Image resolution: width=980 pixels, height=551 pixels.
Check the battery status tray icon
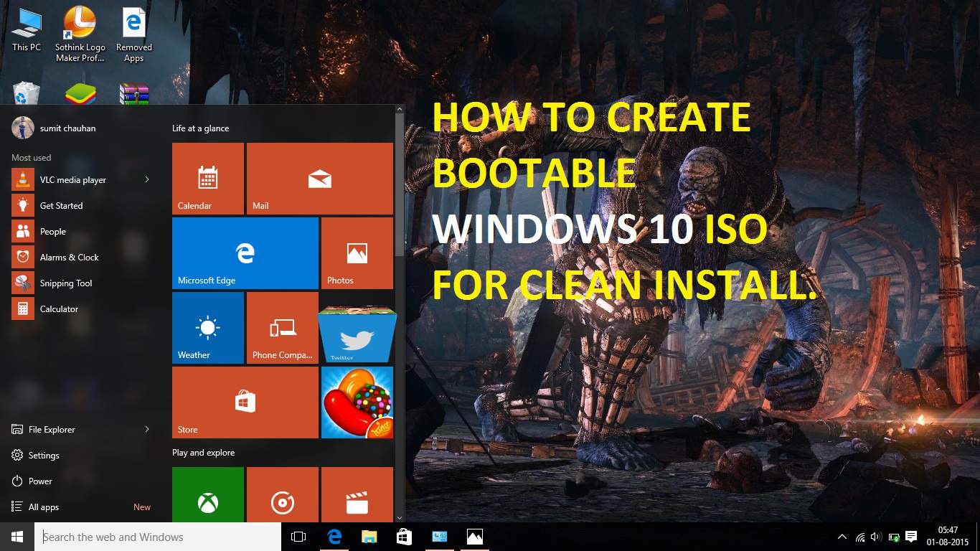(894, 537)
